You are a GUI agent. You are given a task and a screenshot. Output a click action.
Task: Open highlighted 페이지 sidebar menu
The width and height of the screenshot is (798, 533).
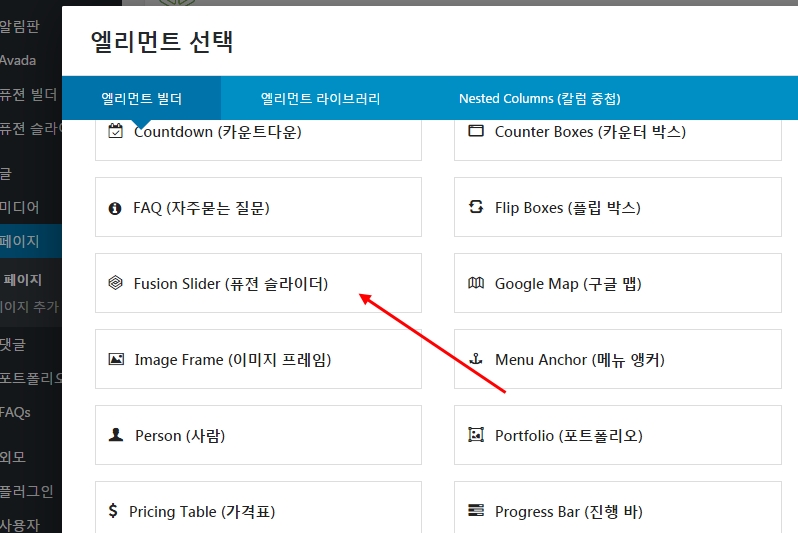tap(31, 241)
